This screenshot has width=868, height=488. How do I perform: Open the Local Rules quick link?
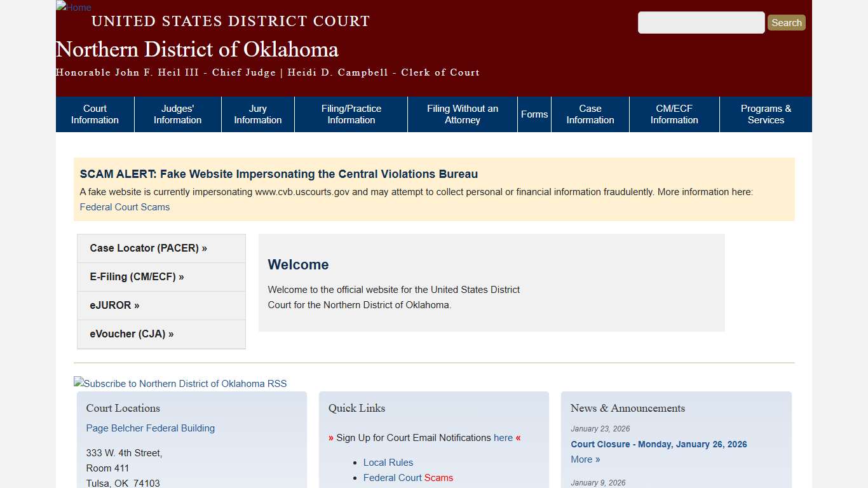(388, 462)
